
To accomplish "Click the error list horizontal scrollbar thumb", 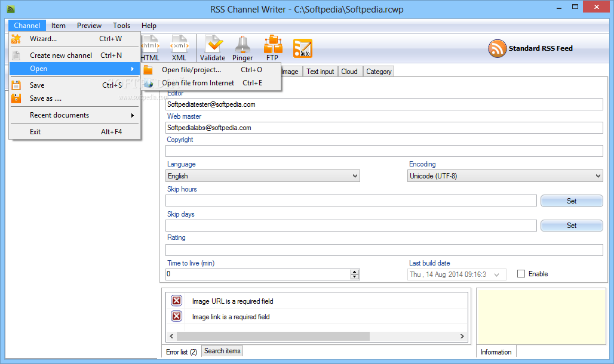I will (273, 336).
